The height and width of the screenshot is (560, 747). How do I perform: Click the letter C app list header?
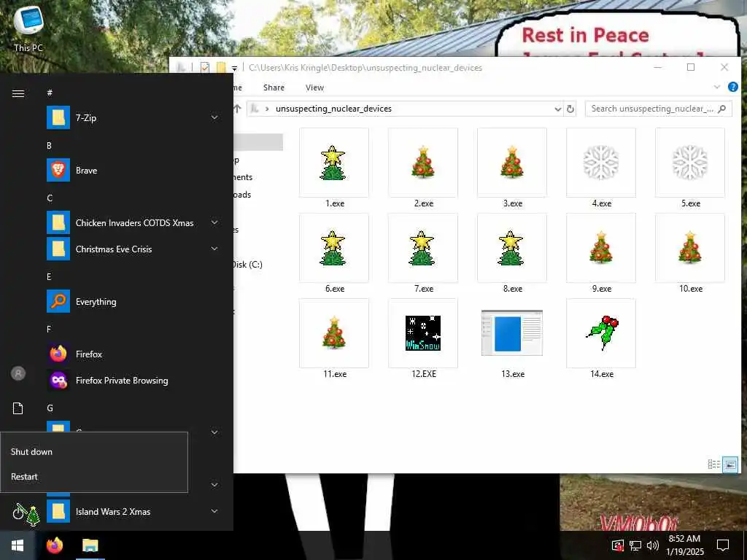[50, 198]
